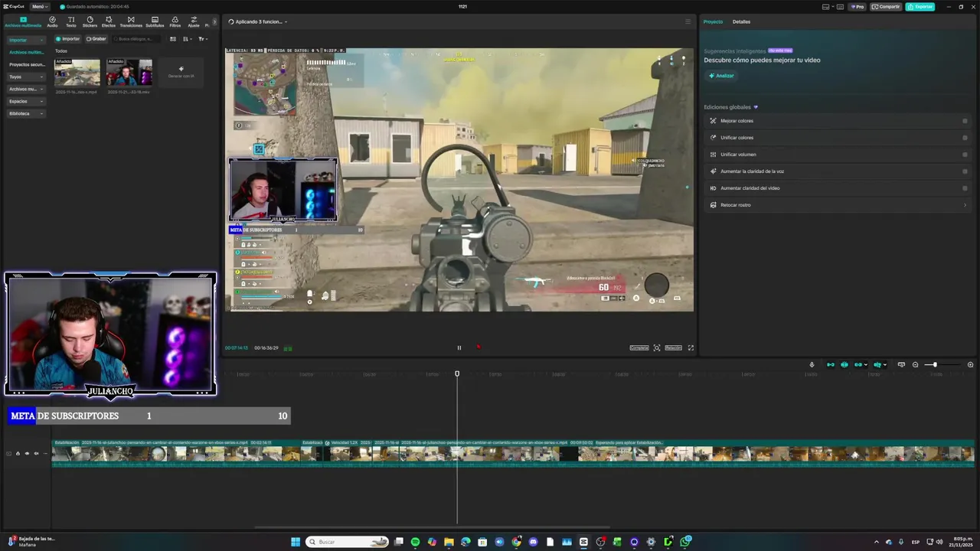Viewport: 980px width, 551px height.
Task: Focus the Busca diálogos search field
Action: (136, 38)
